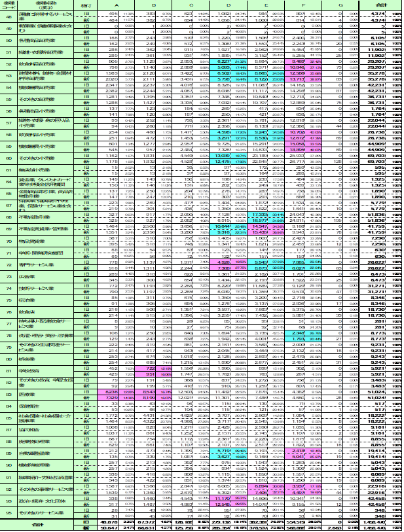Click the 業種コード header cell
The image size is (404, 532).
coord(9,5)
